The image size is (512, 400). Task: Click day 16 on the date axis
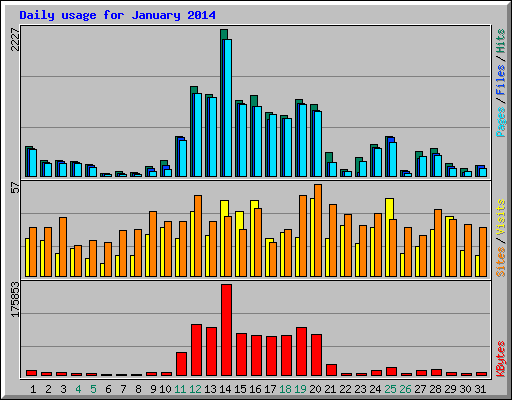255,389
